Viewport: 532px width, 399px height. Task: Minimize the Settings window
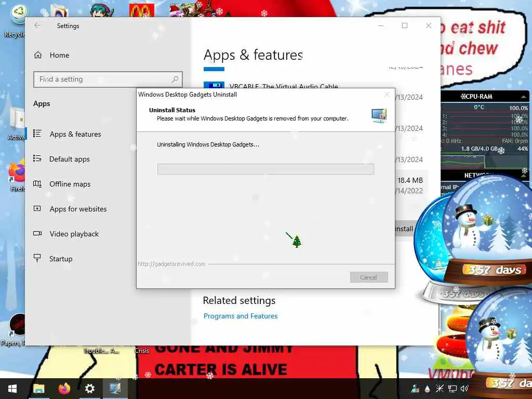(x=381, y=26)
